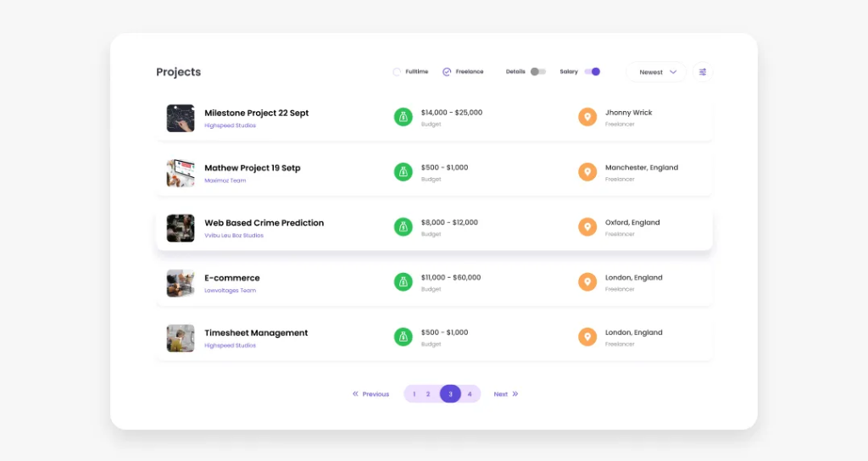
Task: Click the Web Based Crime Prediction title
Action: [x=264, y=223]
